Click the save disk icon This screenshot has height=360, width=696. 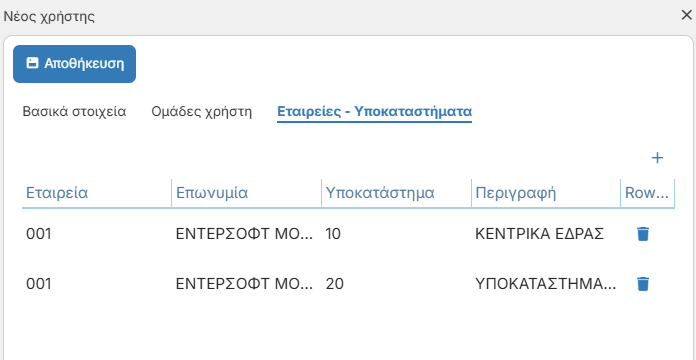[32, 63]
